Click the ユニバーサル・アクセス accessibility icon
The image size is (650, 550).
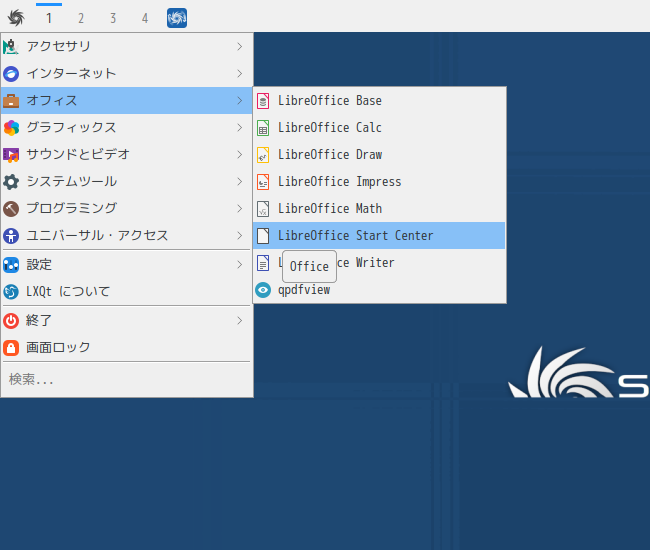tap(11, 236)
